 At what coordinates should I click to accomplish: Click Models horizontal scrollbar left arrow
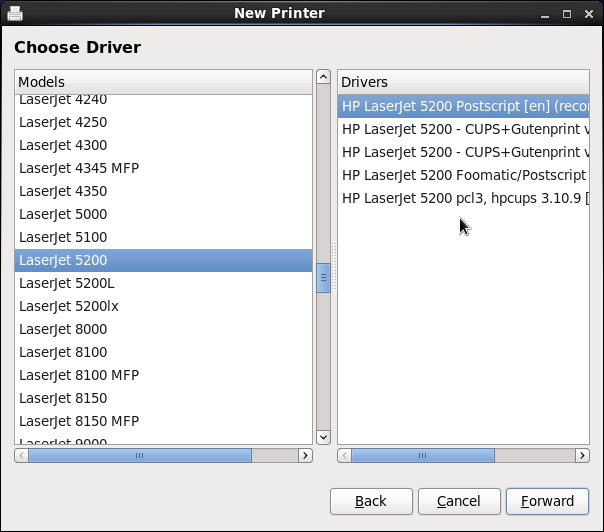pyautogui.click(x=21, y=455)
